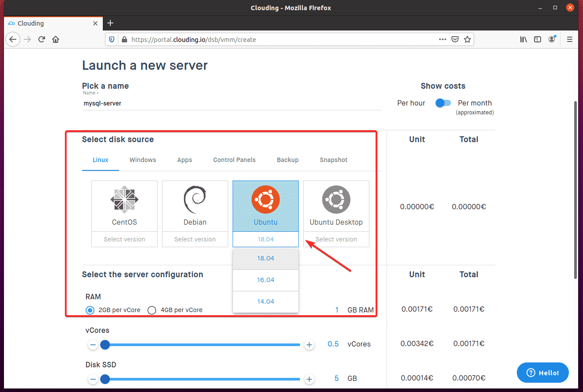
Task: Select 2GB per vCore radio option
Action: click(x=90, y=310)
